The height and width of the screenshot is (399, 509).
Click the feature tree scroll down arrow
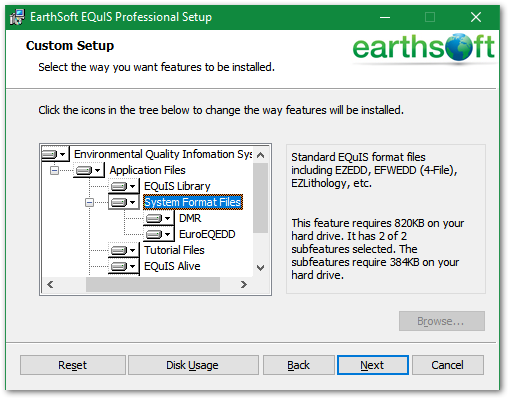pos(261,268)
